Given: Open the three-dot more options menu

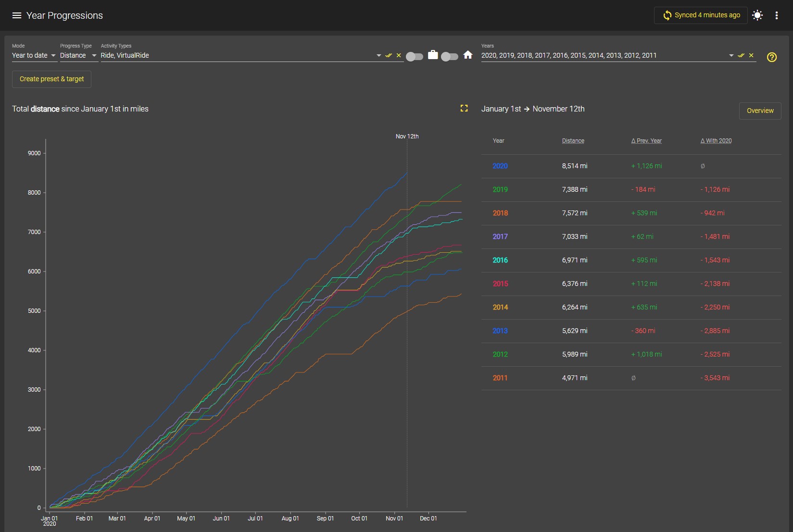Looking at the screenshot, I should 776,15.
